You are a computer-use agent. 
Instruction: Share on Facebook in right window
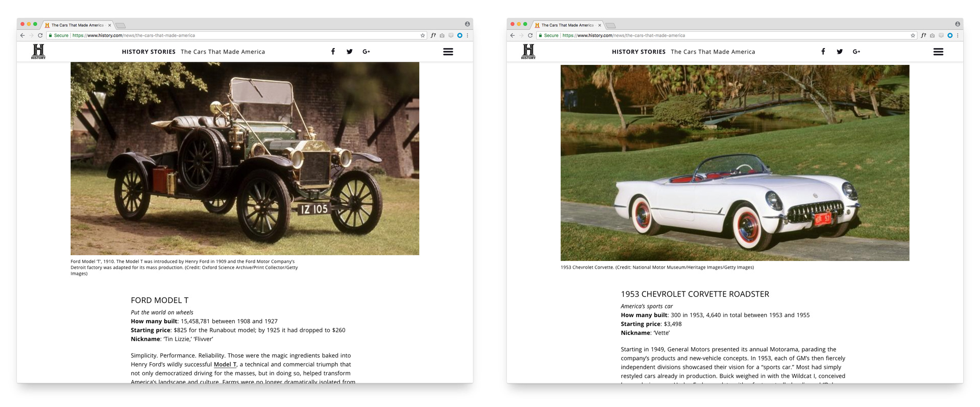(x=823, y=52)
